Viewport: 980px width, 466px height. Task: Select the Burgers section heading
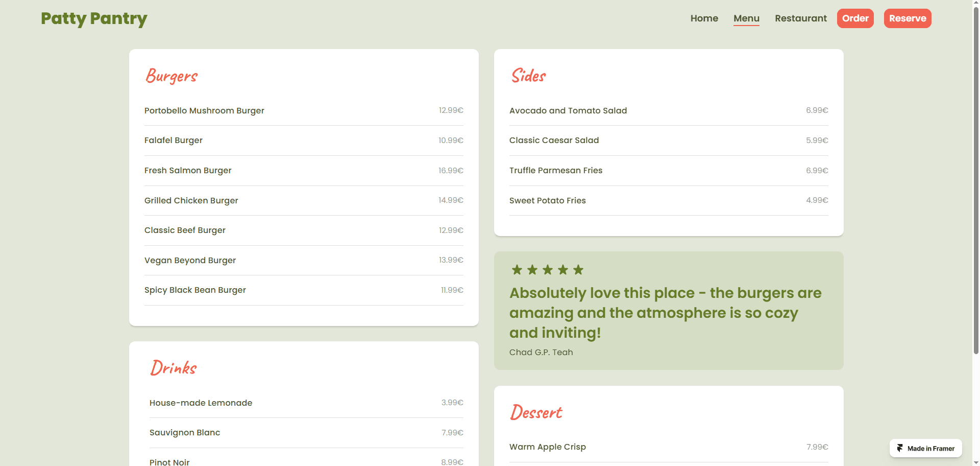171,76
